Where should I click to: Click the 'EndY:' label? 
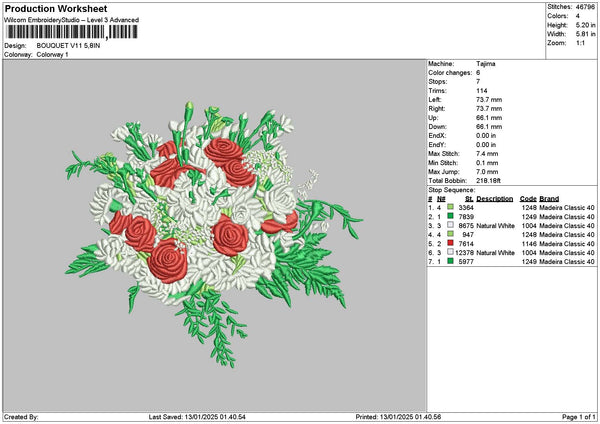pos(437,145)
